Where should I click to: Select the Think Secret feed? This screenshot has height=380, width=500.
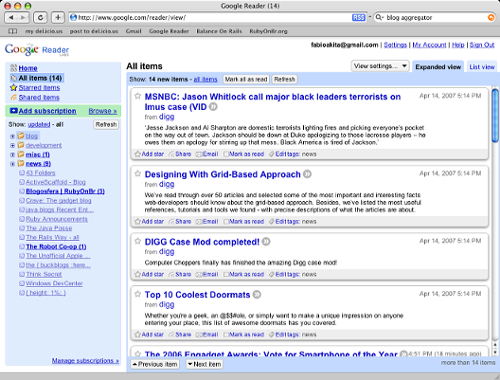(x=44, y=274)
